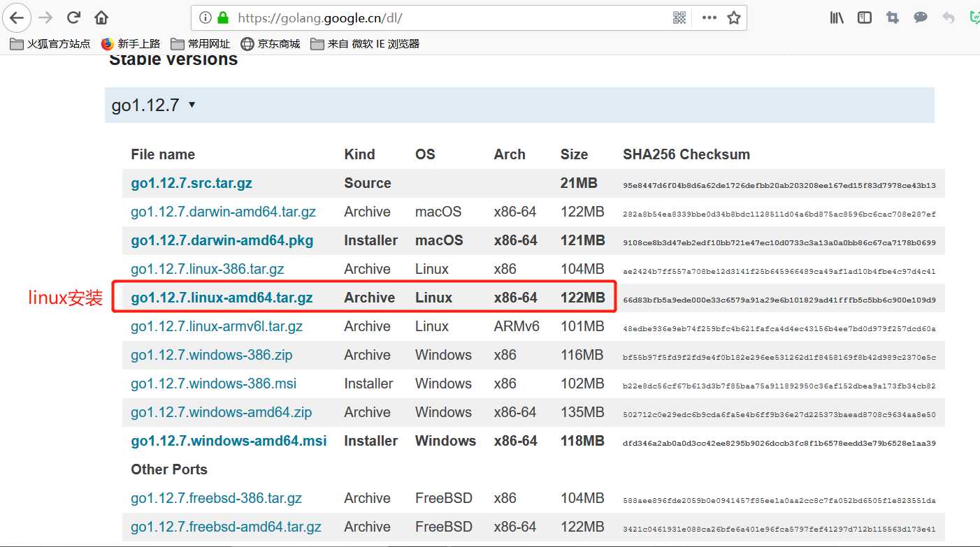Open the library bookshelf icon

[x=837, y=17]
